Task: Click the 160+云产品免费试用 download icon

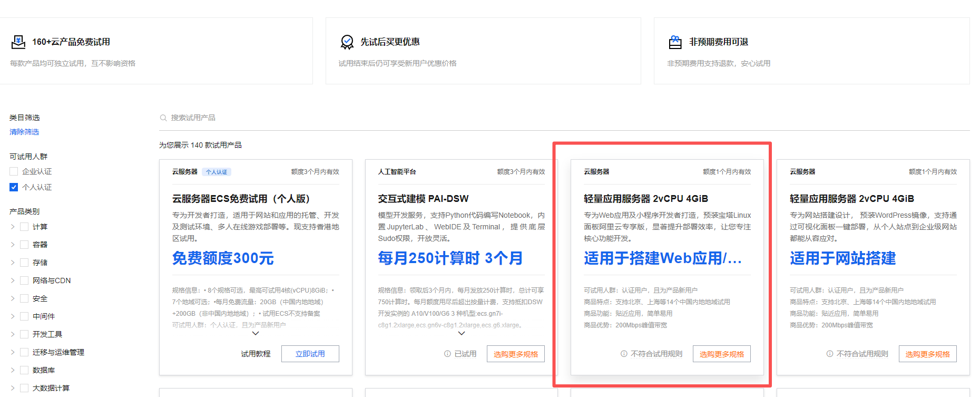Action: 18,42
